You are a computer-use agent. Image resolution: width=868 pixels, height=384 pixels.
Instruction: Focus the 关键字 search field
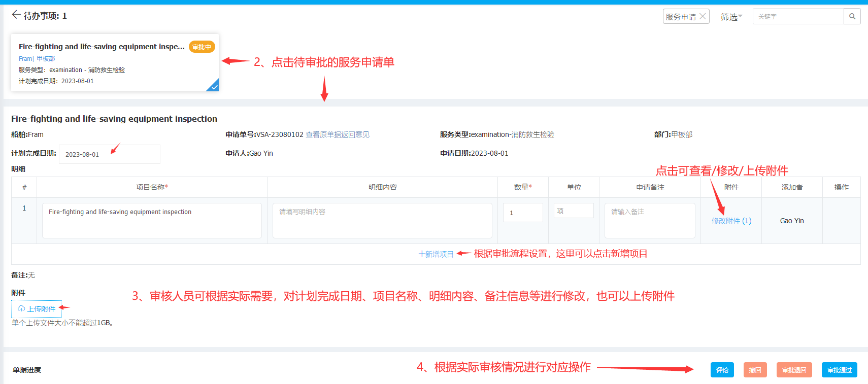(798, 16)
